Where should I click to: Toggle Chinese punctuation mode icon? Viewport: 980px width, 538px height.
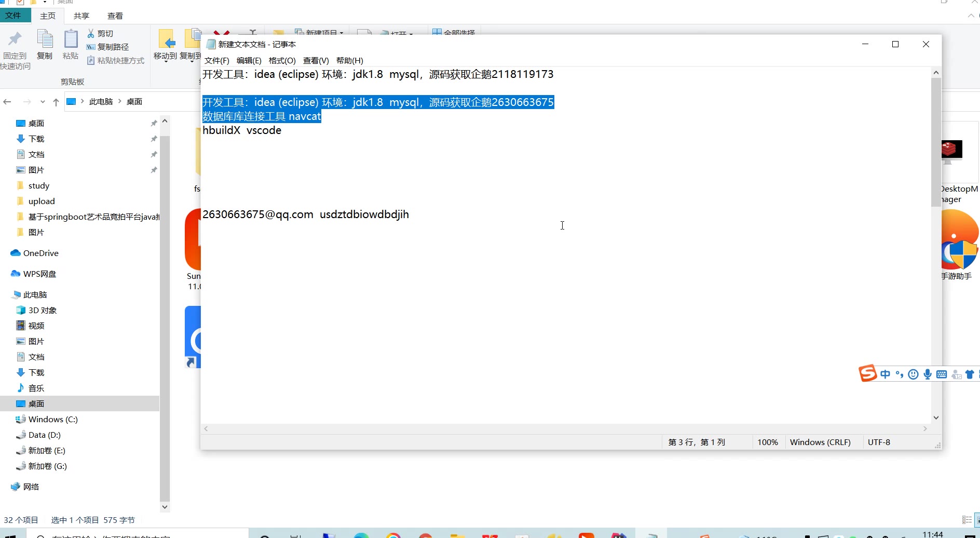(x=900, y=374)
